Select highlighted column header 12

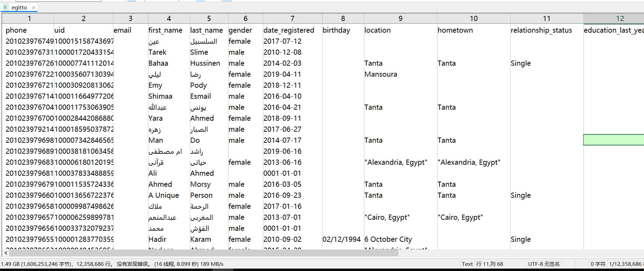coord(614,19)
